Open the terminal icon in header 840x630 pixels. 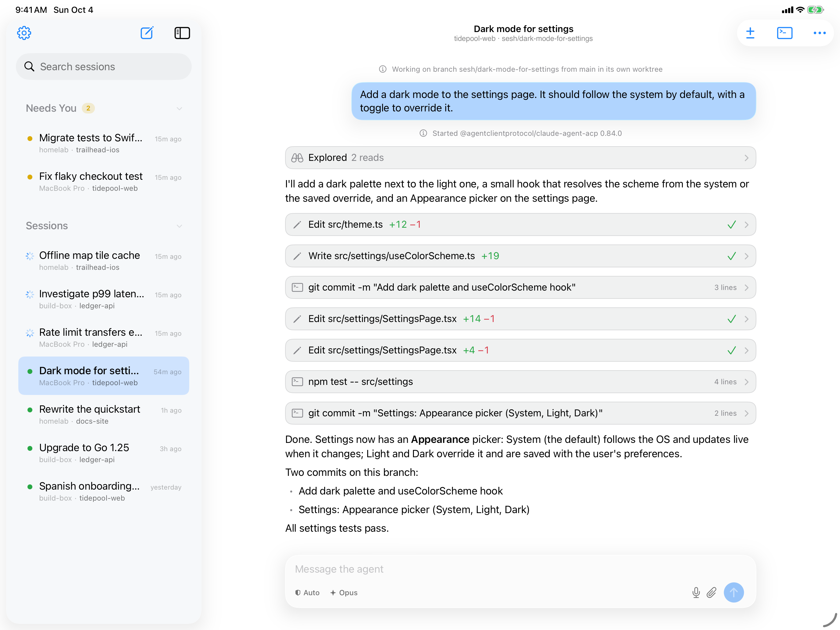point(784,33)
